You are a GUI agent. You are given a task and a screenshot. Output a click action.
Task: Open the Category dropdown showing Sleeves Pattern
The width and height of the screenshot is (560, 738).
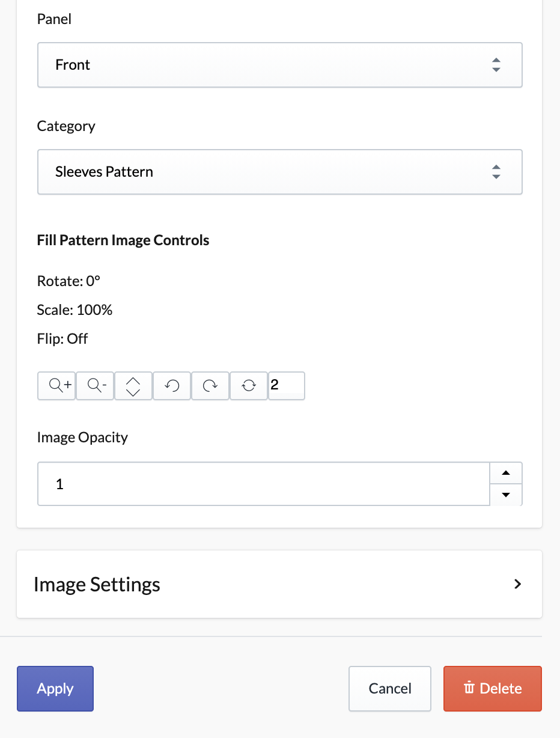tap(280, 172)
